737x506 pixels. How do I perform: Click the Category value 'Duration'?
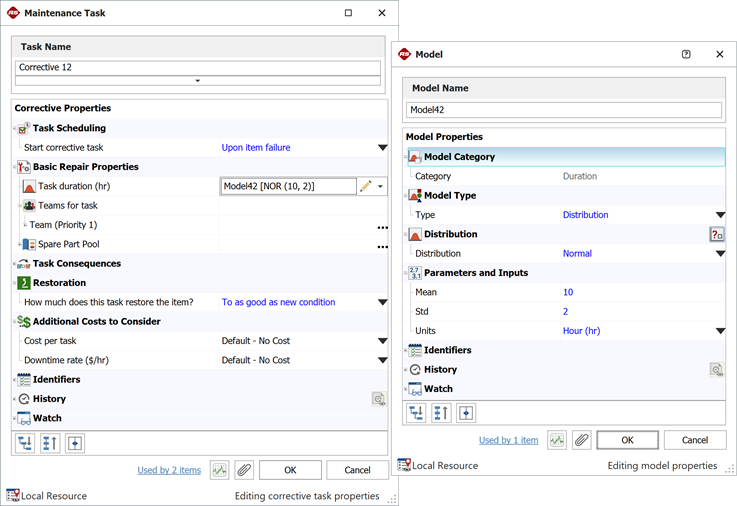click(x=580, y=176)
